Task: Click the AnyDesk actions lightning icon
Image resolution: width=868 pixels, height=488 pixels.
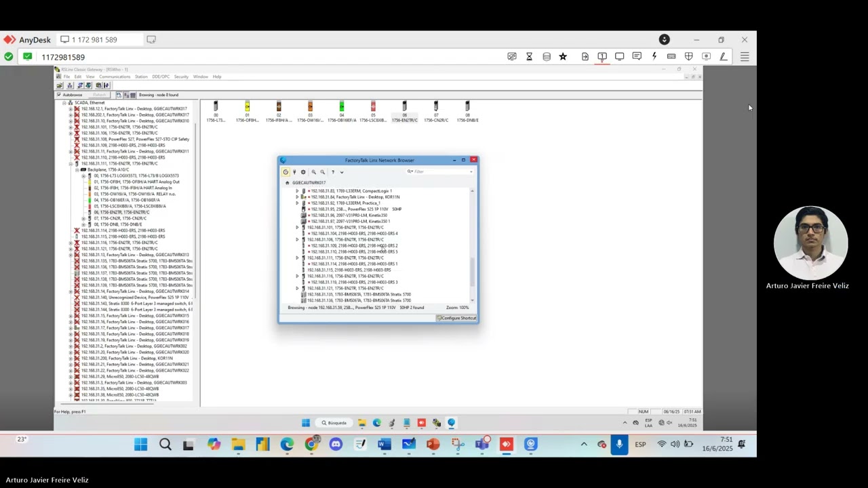Action: (x=654, y=57)
